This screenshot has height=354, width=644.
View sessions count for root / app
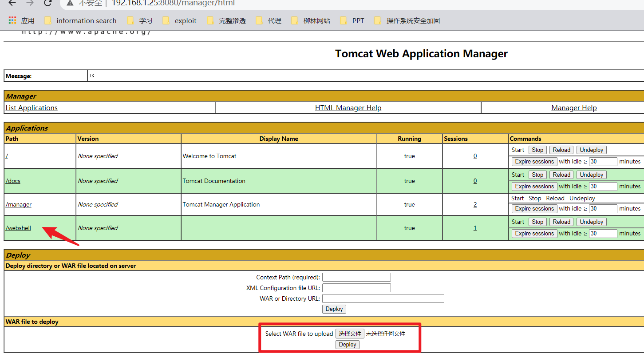point(475,156)
